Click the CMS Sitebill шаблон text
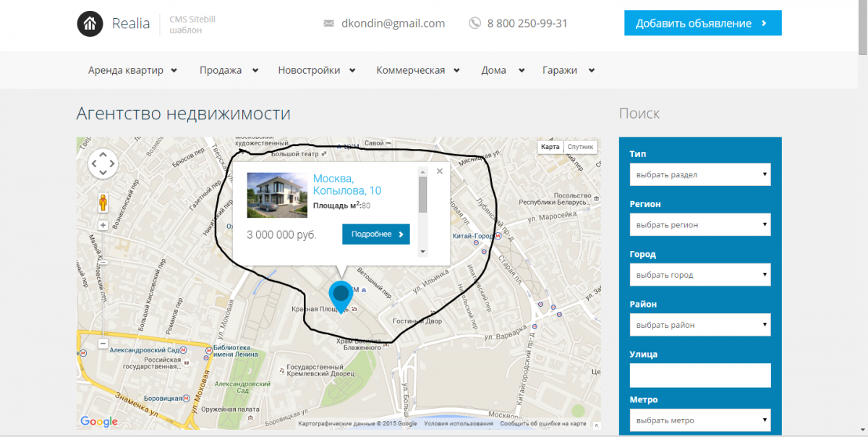The image size is (868, 437). (192, 25)
